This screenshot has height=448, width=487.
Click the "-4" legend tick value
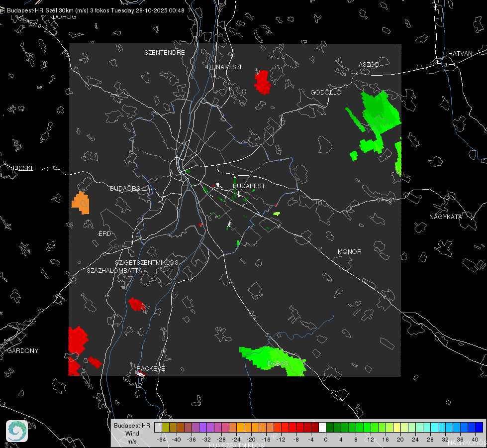click(310, 440)
